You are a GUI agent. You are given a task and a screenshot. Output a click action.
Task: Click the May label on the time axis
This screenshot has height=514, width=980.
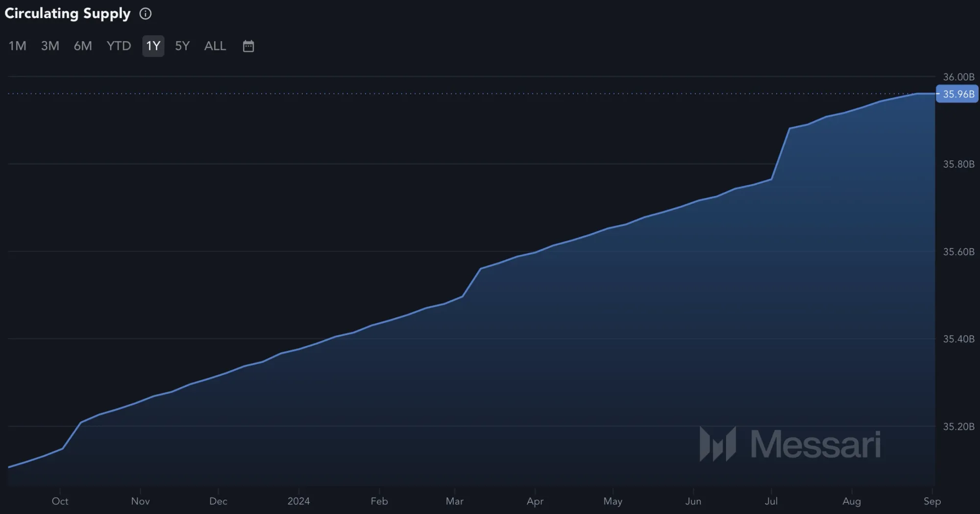pos(612,501)
